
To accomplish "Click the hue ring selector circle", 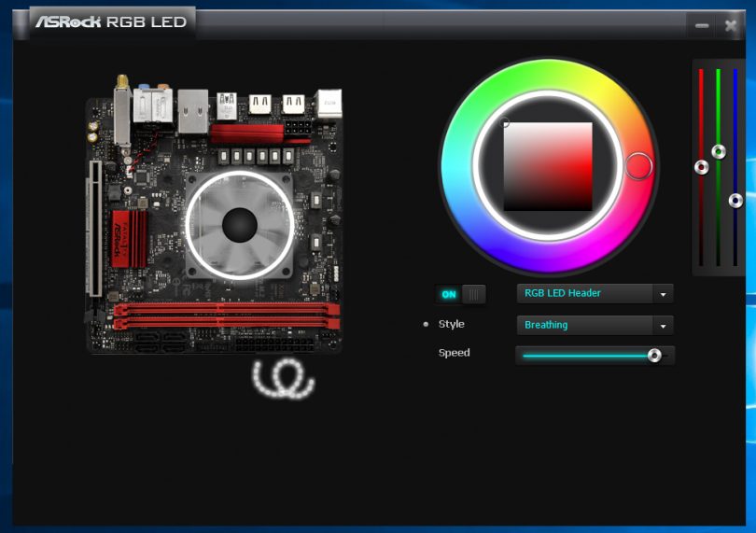I will (638, 166).
